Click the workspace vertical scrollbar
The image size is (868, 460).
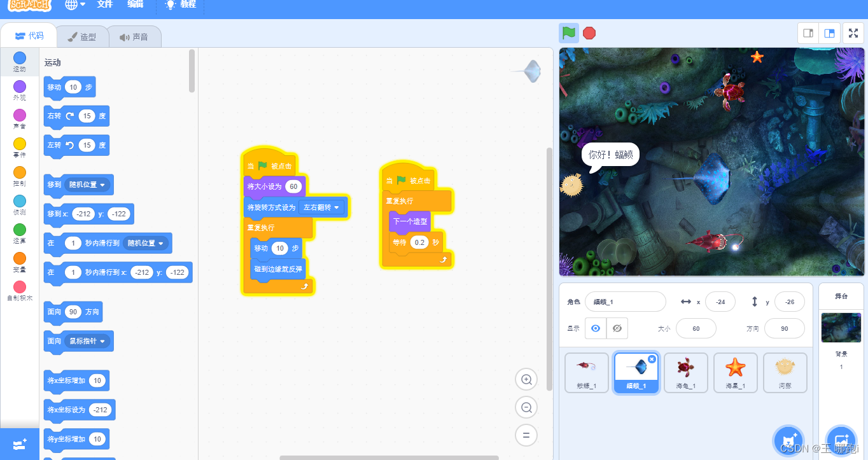(x=550, y=268)
